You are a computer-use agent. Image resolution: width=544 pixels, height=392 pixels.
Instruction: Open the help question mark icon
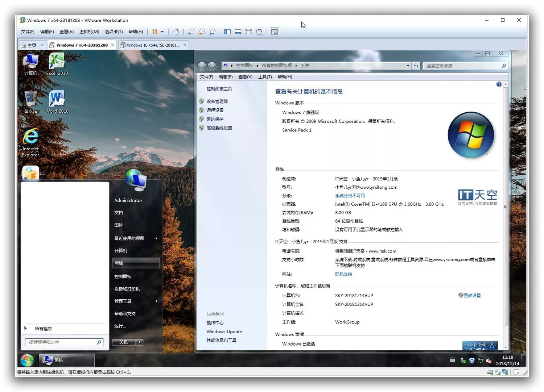tap(499, 84)
